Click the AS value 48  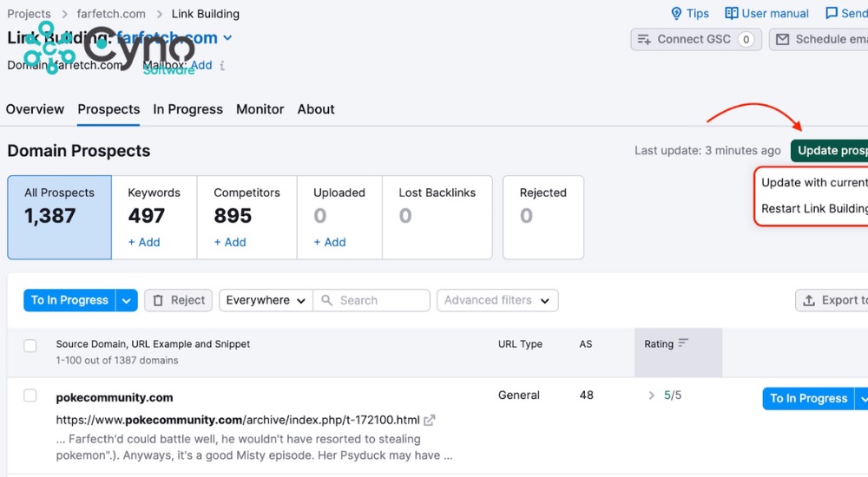pos(586,395)
